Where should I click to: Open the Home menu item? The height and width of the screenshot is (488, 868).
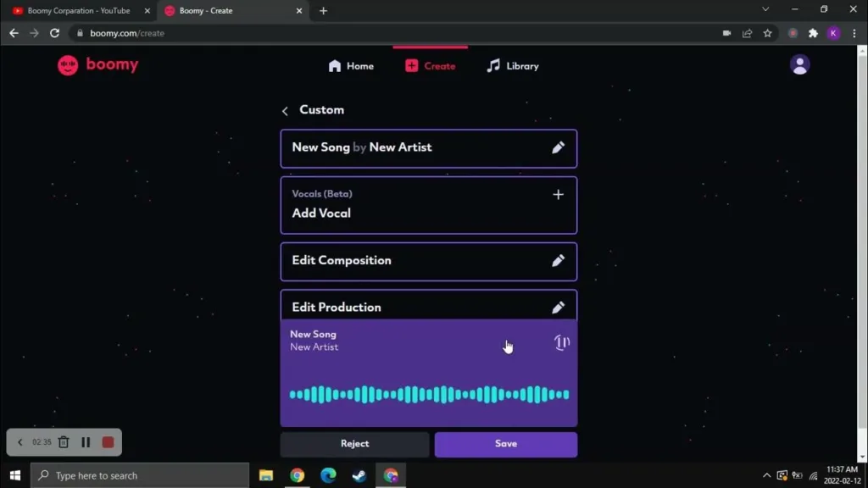(351, 66)
